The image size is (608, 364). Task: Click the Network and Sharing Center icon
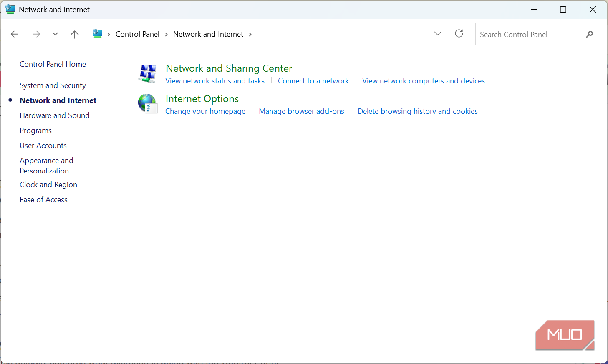point(148,74)
